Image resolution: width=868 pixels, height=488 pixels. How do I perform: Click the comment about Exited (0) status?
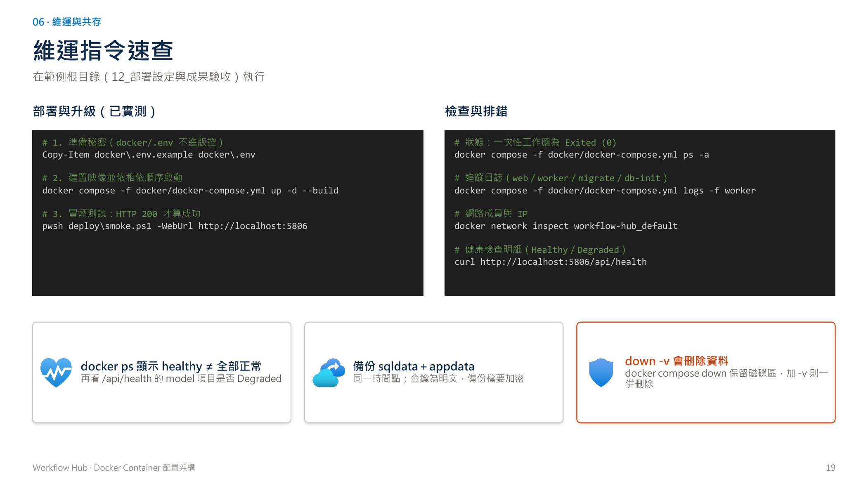click(x=535, y=142)
